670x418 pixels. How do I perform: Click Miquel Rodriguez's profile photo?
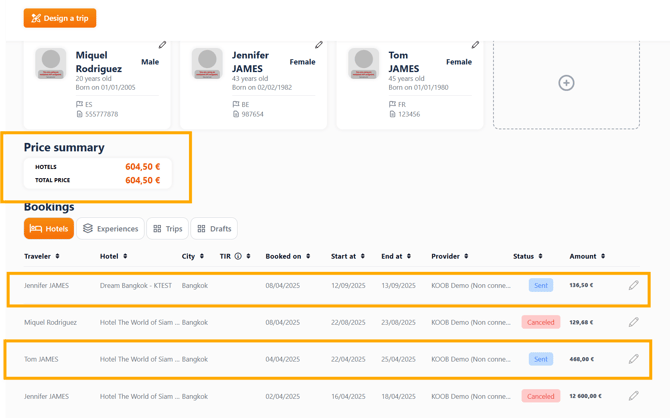[x=51, y=64]
